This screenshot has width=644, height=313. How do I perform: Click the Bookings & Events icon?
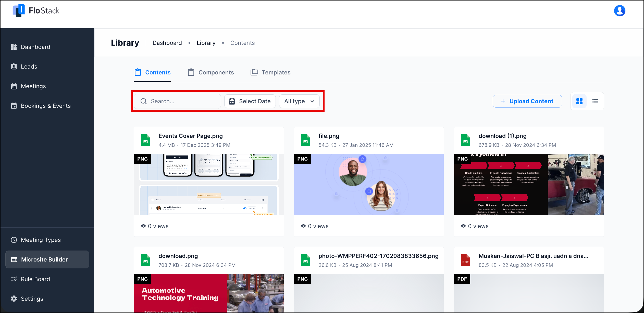14,106
